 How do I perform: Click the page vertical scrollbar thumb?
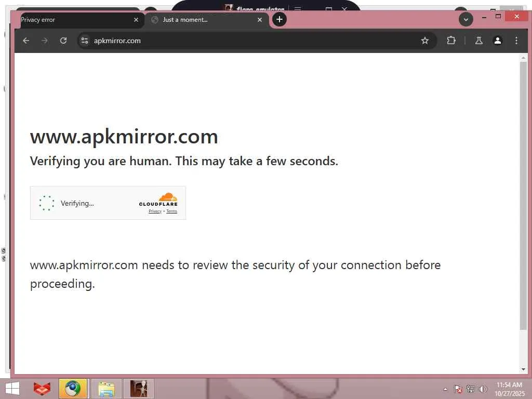(x=523, y=196)
